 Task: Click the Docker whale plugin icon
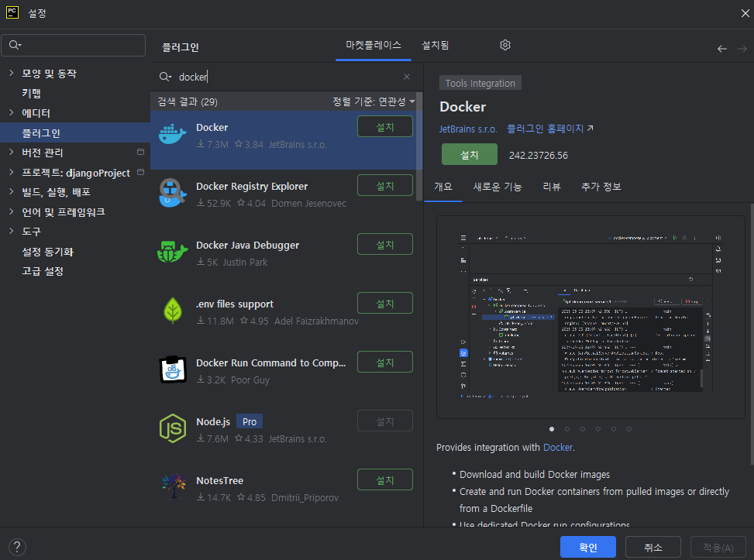point(173,134)
